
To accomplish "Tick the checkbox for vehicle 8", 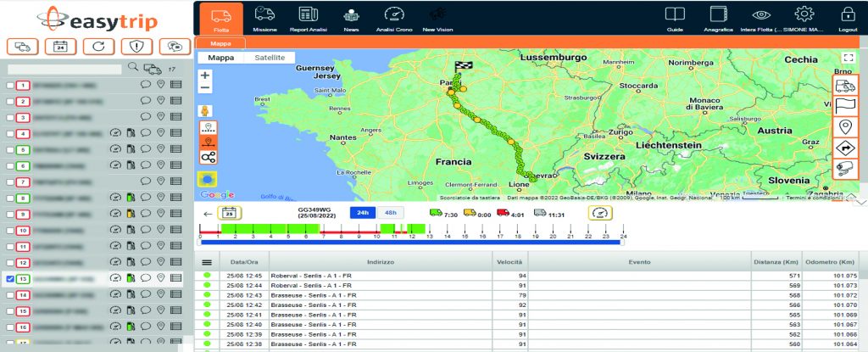I will point(10,198).
